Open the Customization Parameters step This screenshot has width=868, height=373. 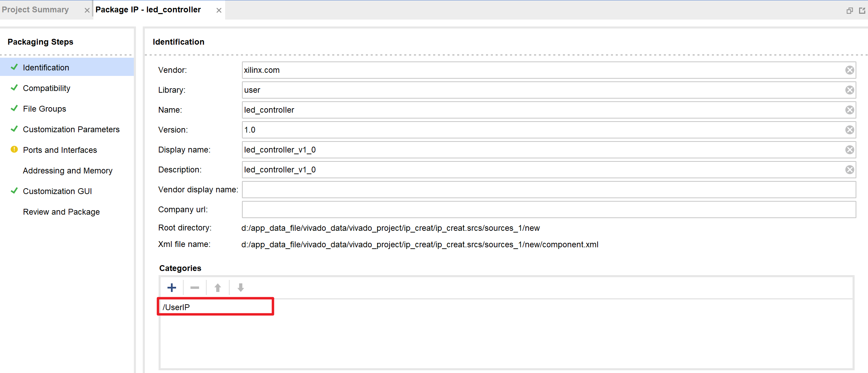click(67, 129)
